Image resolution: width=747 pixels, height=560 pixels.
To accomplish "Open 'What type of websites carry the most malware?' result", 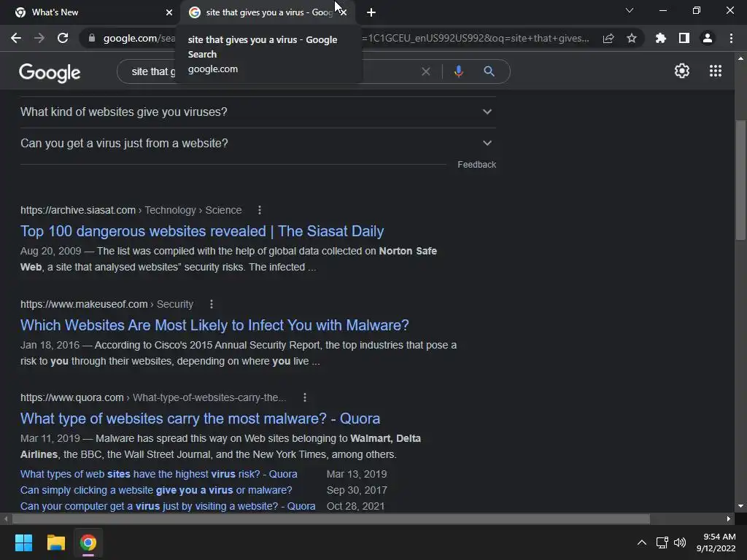I will 200,418.
